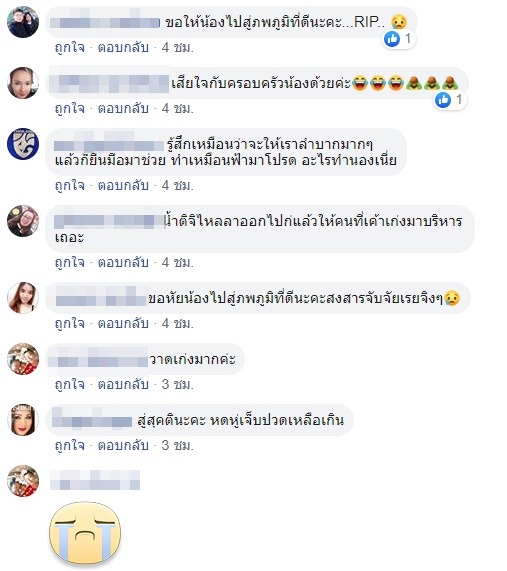Image resolution: width=507 pixels, height=571 pixels.
Task: Open the blue mask logo commenter's avatar
Action: 23,144
